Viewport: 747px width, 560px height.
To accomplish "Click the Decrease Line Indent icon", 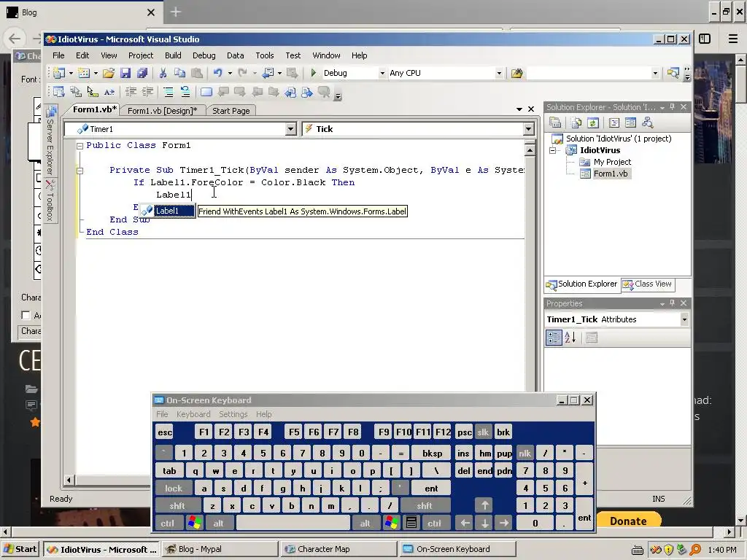I will coord(131,92).
